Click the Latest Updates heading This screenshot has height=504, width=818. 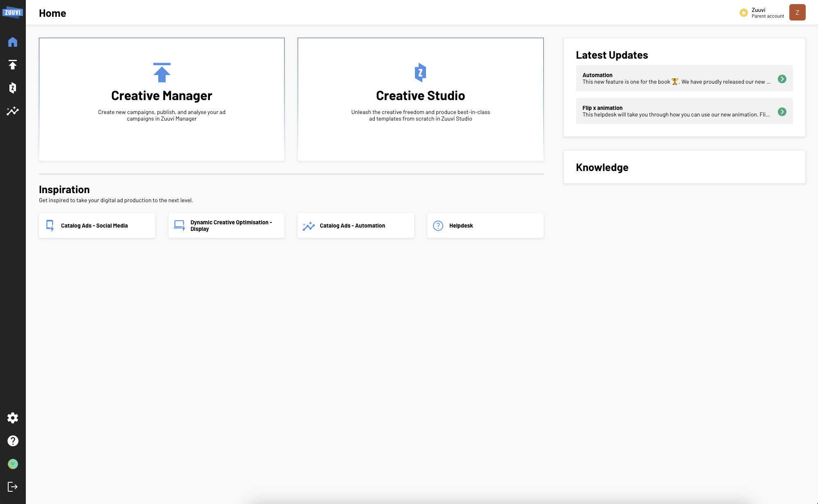[612, 55]
